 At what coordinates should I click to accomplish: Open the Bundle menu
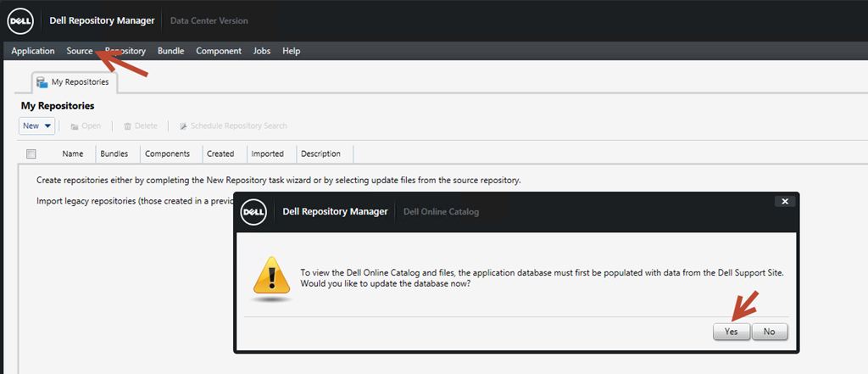click(x=171, y=51)
